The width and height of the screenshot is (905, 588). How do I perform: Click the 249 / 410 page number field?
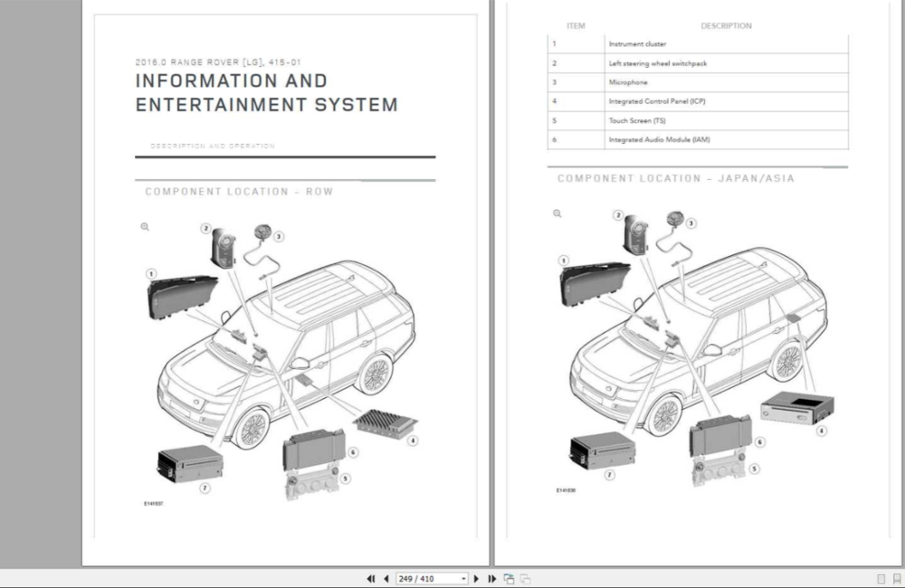tap(427, 579)
